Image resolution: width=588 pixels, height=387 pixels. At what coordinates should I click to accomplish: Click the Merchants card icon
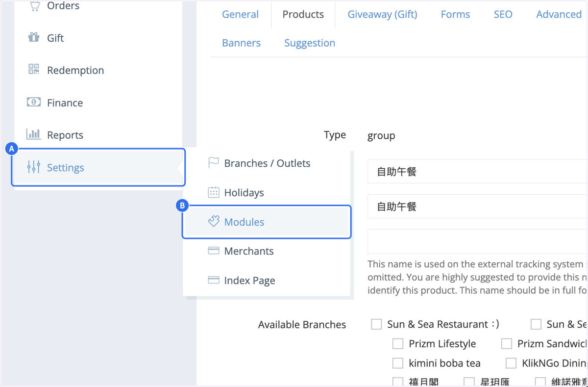coord(213,251)
